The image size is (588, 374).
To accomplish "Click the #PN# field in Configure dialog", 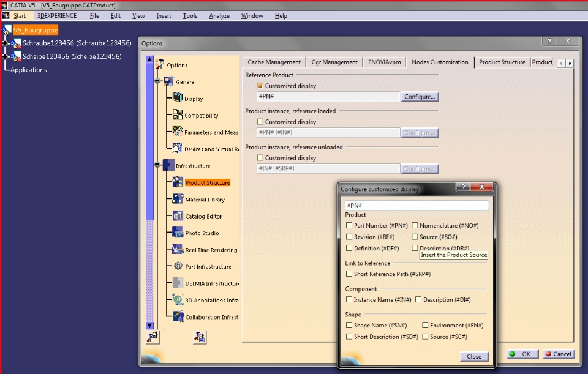I will 417,205.
